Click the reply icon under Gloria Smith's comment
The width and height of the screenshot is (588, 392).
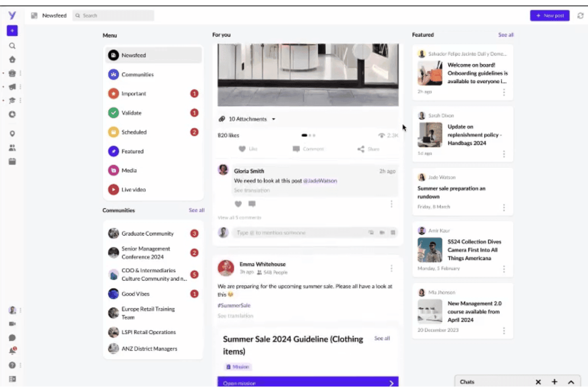pos(252,204)
